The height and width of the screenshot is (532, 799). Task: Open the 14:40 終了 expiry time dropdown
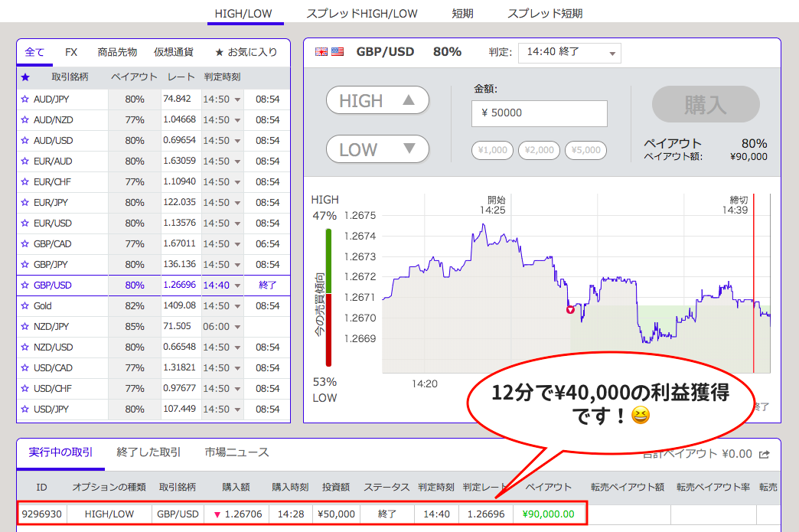[569, 53]
